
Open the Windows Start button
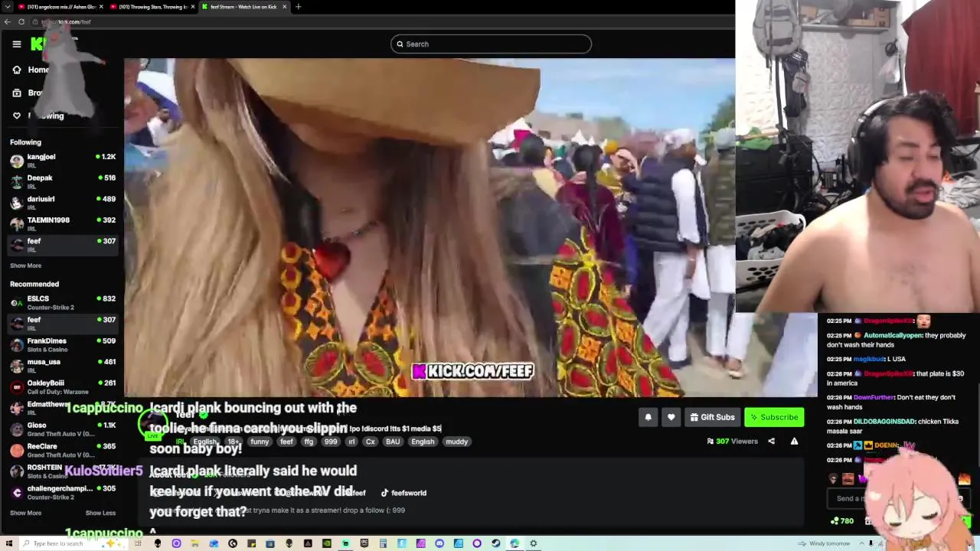(x=8, y=543)
